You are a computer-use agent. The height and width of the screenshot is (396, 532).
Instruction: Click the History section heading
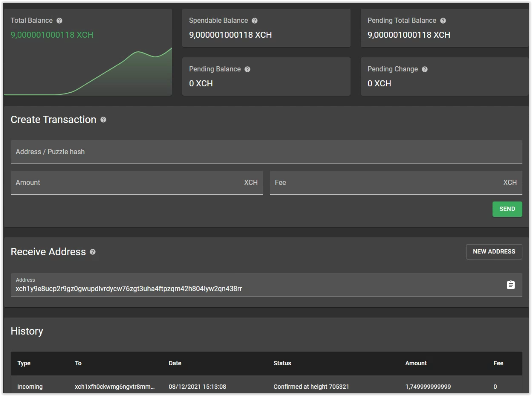[x=27, y=331]
